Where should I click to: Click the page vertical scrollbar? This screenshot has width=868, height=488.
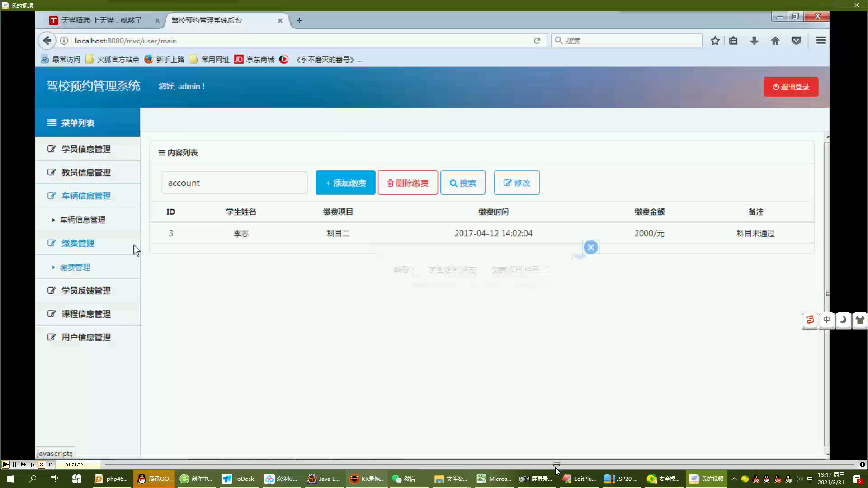pos(827,294)
